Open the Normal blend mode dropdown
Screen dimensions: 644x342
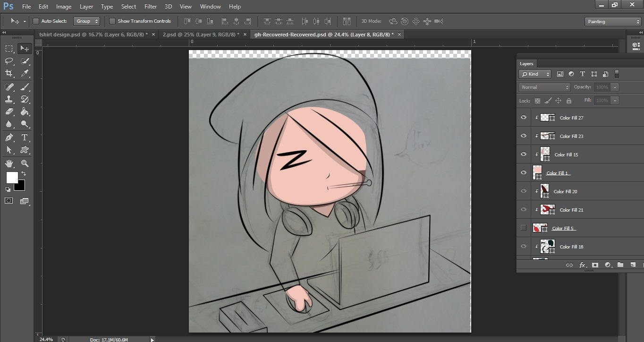545,87
